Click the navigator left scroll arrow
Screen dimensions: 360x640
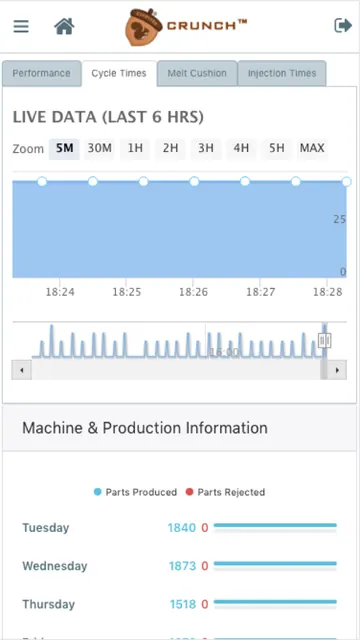22,370
